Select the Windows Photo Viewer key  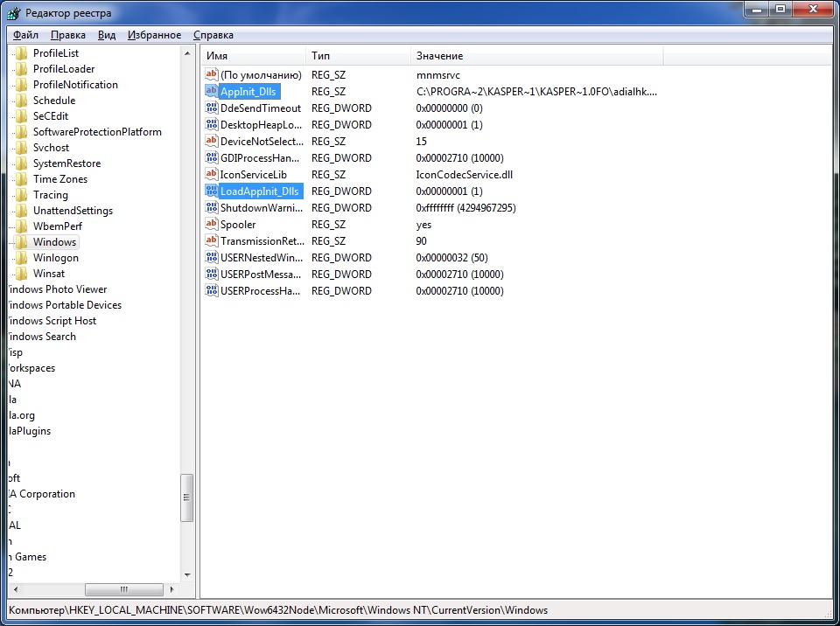point(58,289)
